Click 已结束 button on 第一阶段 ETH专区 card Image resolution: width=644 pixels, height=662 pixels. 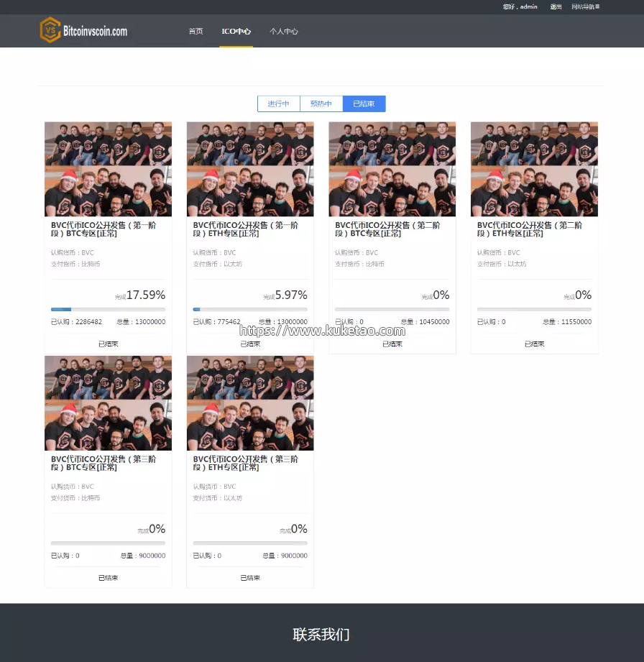pyautogui.click(x=250, y=344)
